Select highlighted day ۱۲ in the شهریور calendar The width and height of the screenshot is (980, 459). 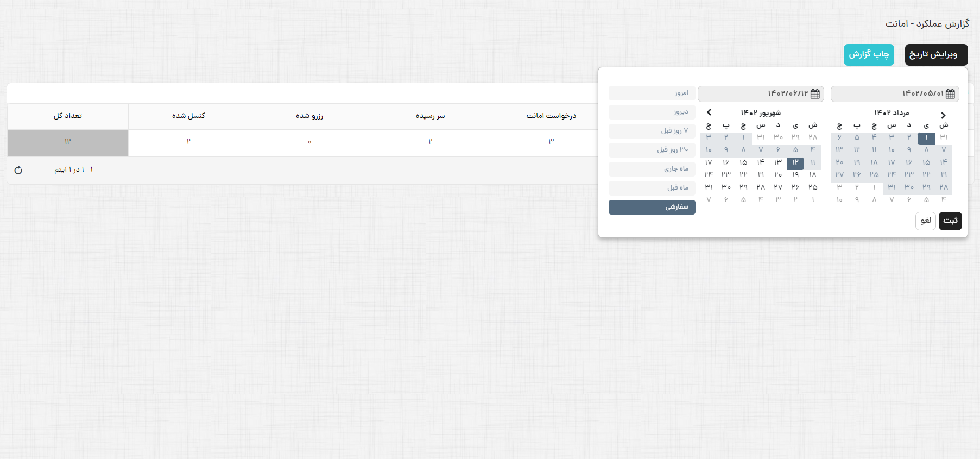click(x=795, y=162)
